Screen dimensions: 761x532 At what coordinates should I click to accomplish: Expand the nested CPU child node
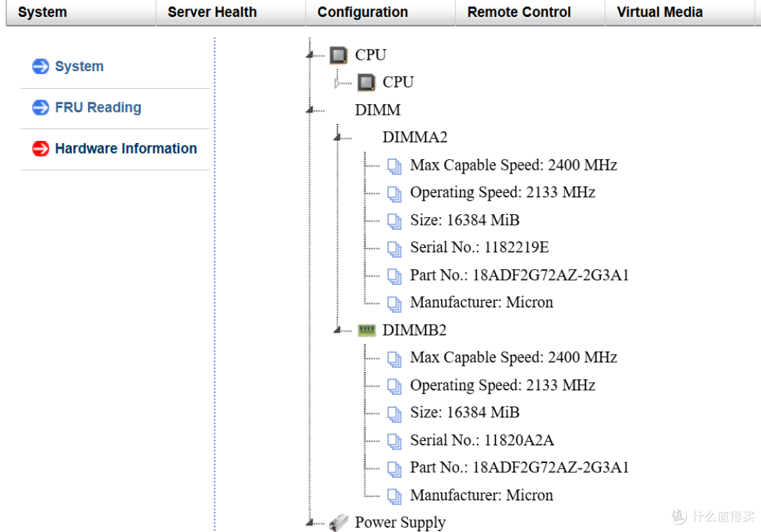338,83
